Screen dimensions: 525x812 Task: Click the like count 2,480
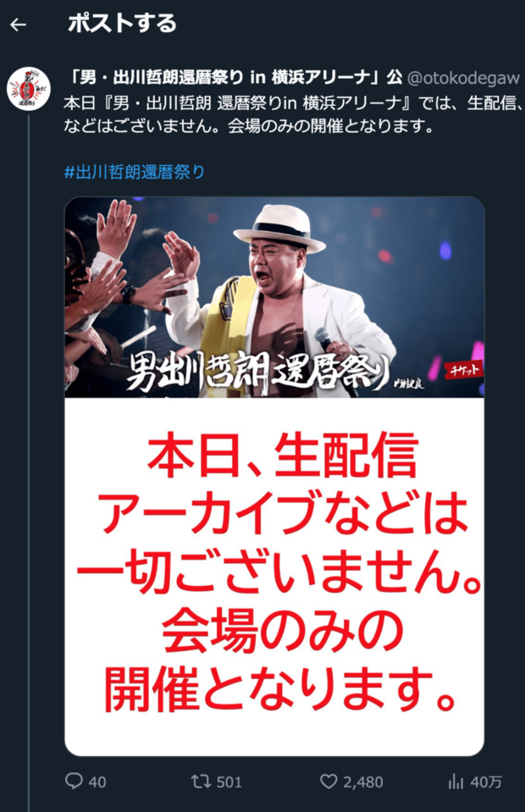pos(363,782)
